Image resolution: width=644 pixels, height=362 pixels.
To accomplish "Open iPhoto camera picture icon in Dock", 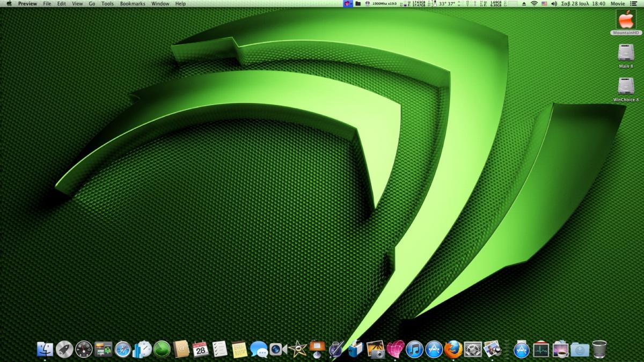I will 376,349.
